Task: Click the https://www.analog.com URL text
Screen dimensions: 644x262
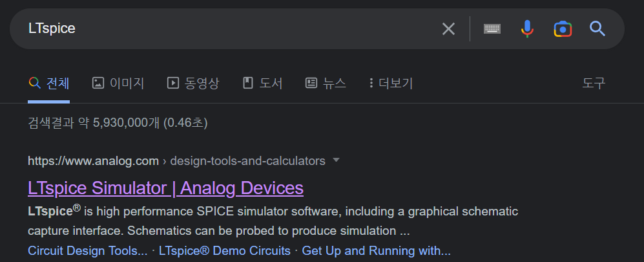Action: click(93, 161)
